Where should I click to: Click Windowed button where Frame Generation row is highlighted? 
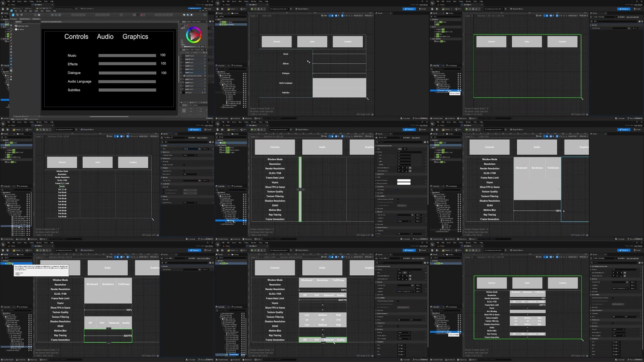[307, 280]
